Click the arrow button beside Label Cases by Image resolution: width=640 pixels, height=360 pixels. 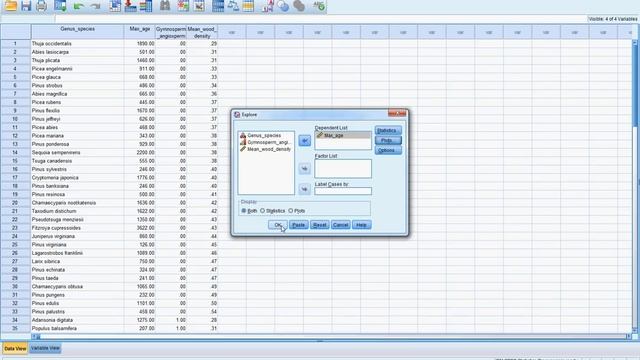(x=304, y=189)
